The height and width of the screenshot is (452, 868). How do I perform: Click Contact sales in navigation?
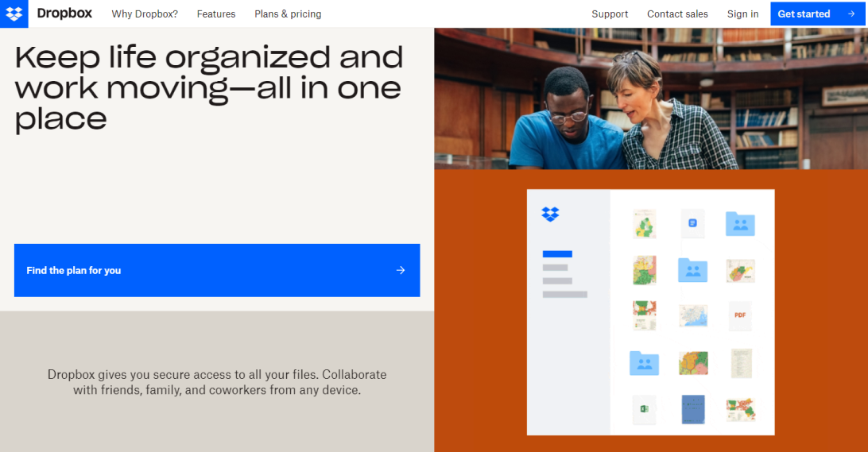point(677,14)
